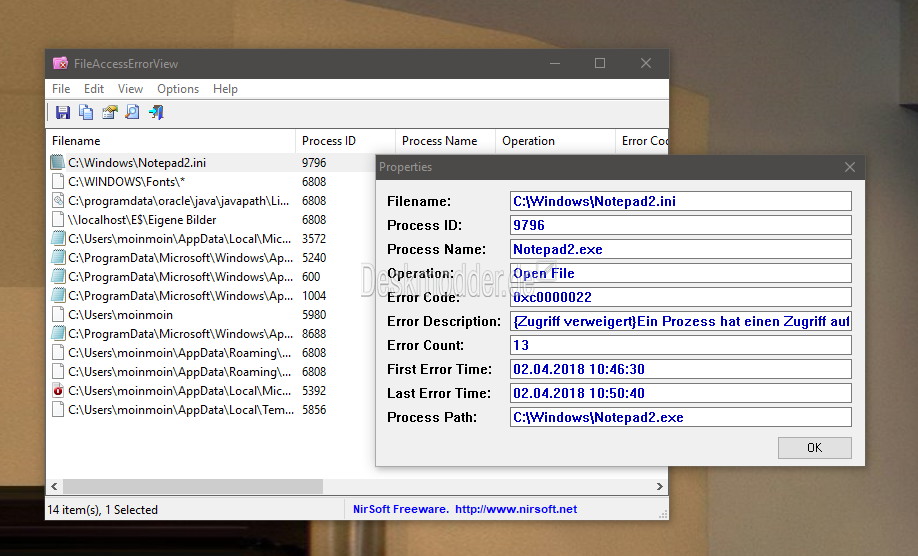Click the Error Count field showing 13

680,345
